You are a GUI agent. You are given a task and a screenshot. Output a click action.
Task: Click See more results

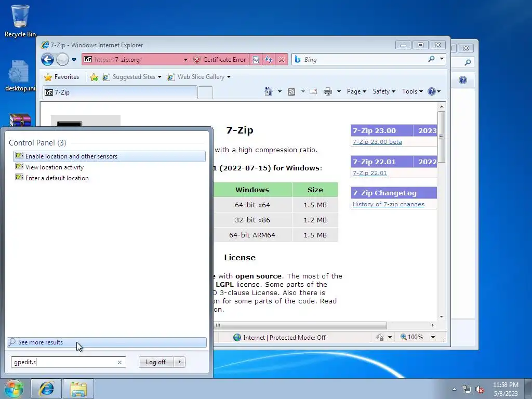pos(107,342)
